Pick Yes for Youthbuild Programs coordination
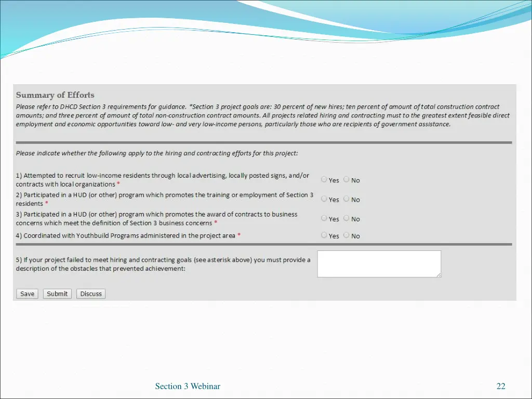This screenshot has width=532, height=399. [x=324, y=235]
